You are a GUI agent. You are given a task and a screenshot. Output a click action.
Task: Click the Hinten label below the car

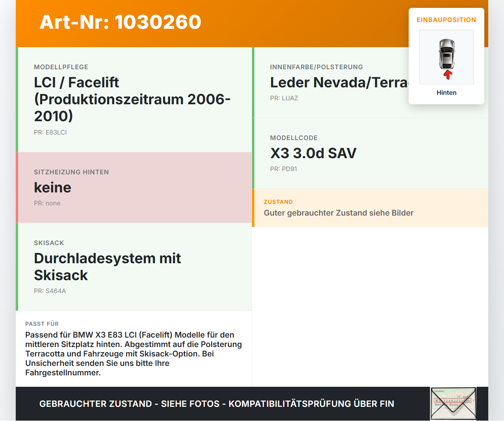447,93
